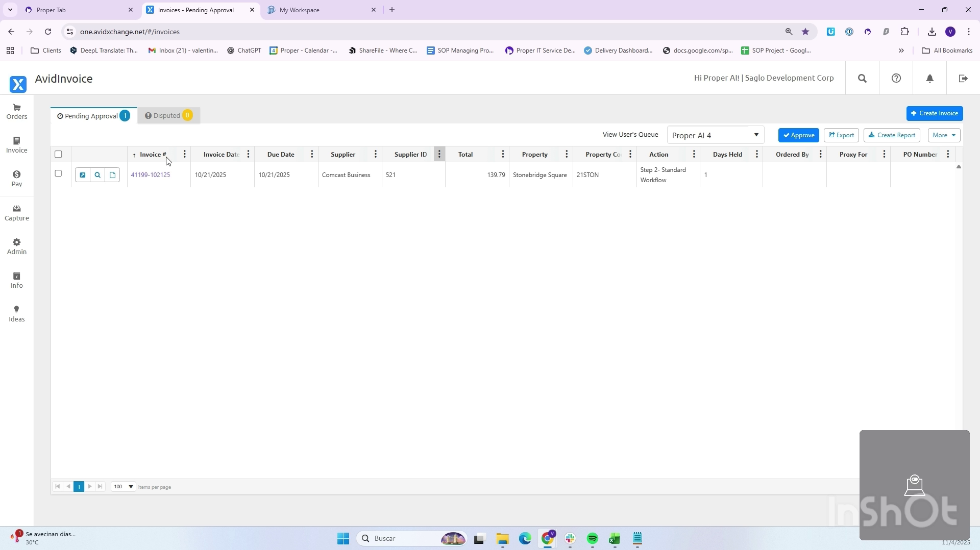Click the Stonebridge Square property cell
The image size is (980, 550).
click(540, 175)
